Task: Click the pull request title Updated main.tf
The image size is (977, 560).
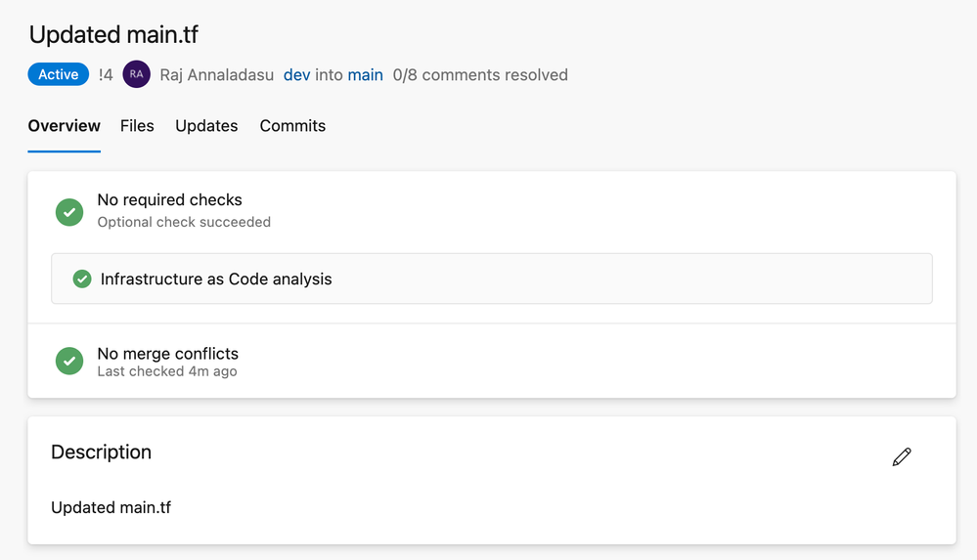Action: 113,35
